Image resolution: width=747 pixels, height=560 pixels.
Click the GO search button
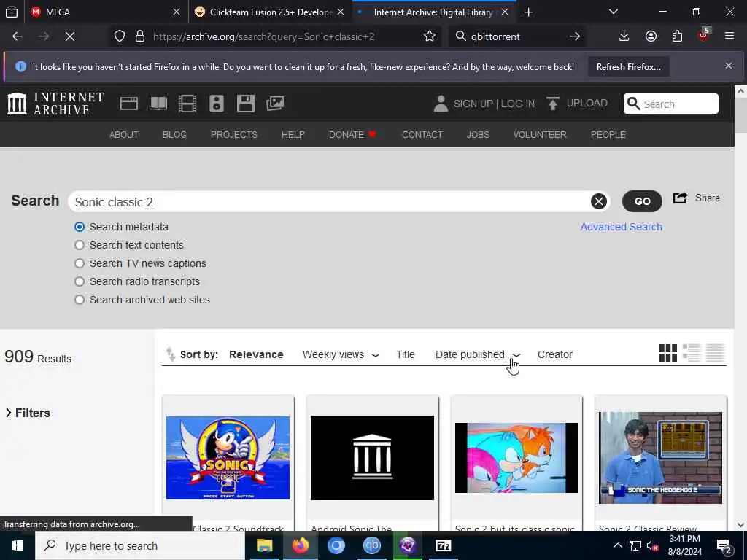[x=642, y=201]
